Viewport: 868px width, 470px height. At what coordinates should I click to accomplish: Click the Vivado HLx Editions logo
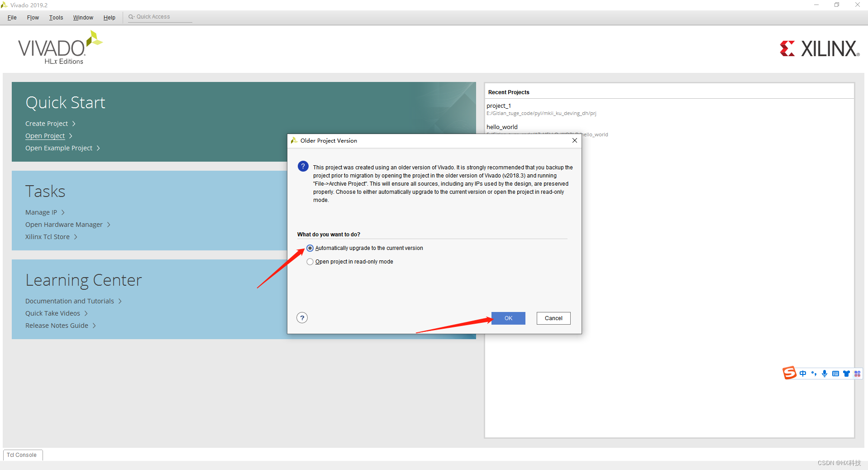60,48
